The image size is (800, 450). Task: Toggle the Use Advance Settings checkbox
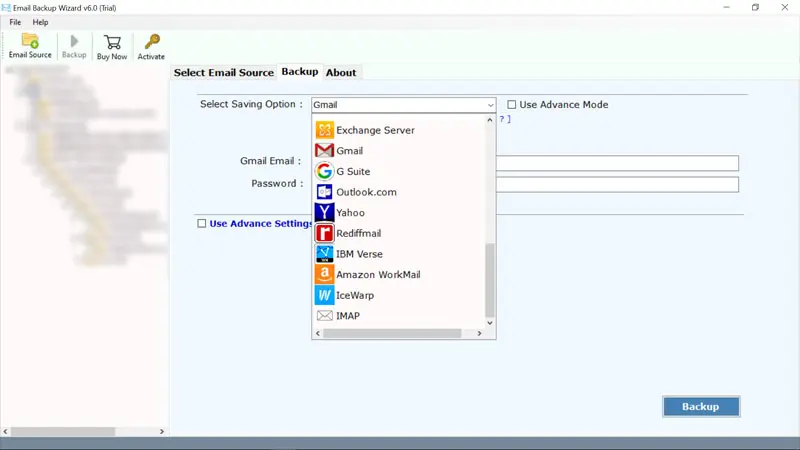[x=202, y=224]
